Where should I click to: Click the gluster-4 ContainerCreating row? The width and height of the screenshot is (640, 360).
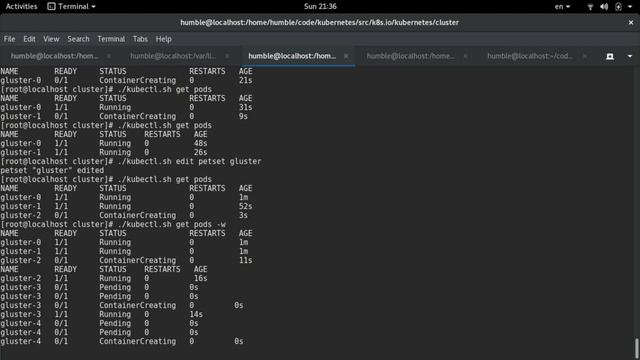[122, 341]
